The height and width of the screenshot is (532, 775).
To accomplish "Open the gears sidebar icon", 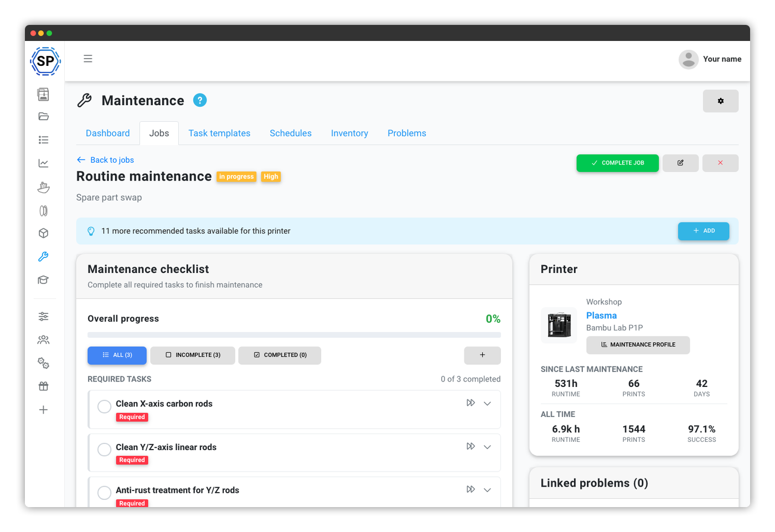I will 43,363.
